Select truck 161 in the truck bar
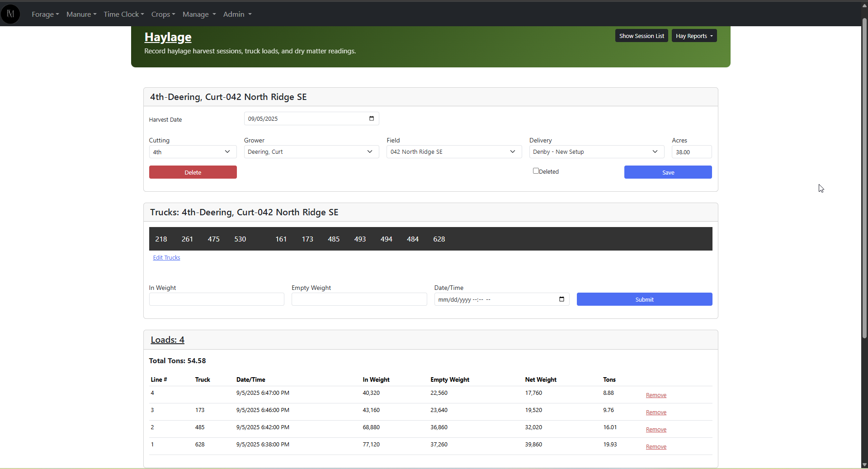Screen dimensions: 868x469 pyautogui.click(x=281, y=239)
